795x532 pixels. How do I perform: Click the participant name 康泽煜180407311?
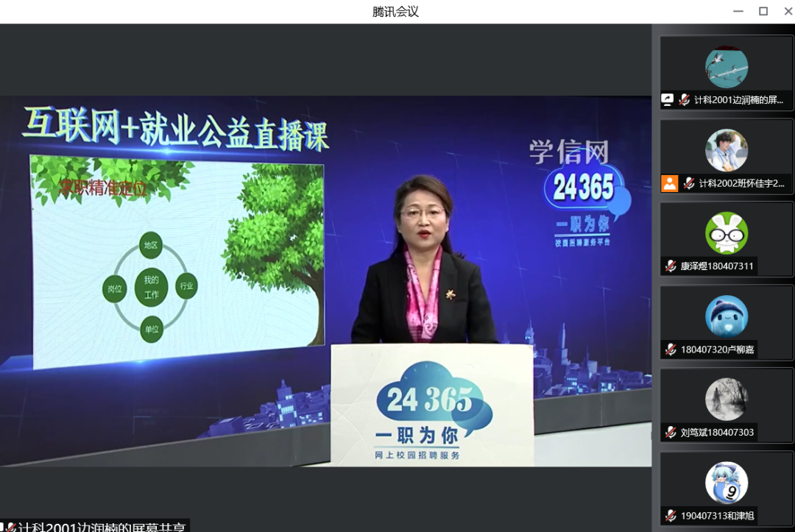click(x=717, y=266)
